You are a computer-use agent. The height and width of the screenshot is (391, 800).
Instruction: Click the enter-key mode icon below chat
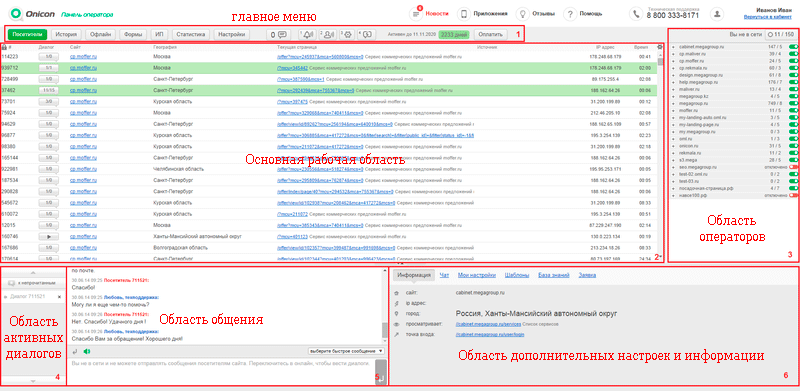[x=75, y=351]
